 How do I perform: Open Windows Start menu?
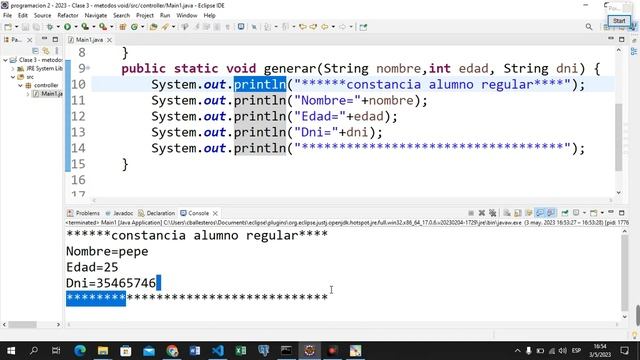click(x=11, y=351)
